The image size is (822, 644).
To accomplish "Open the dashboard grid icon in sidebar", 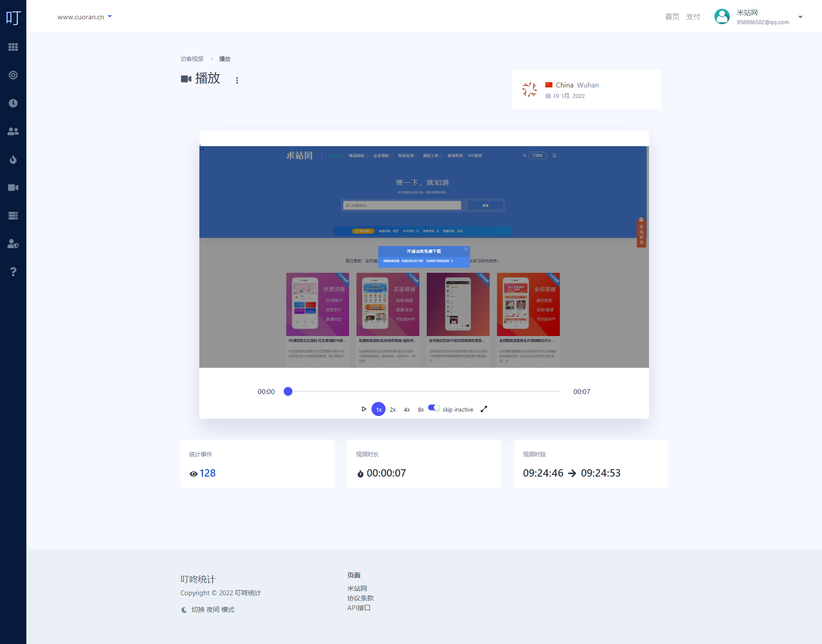I will click(x=13, y=47).
